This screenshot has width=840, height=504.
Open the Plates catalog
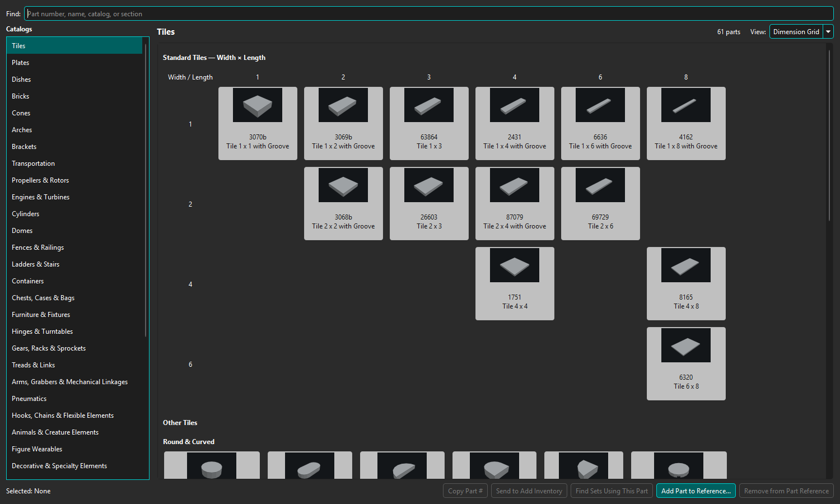click(74, 63)
